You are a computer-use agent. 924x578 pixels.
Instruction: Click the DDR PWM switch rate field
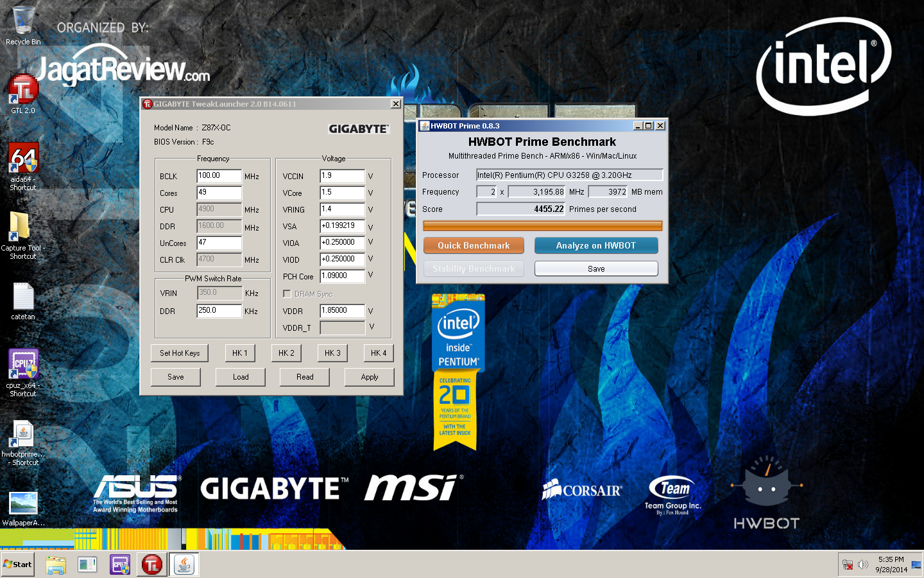click(219, 311)
